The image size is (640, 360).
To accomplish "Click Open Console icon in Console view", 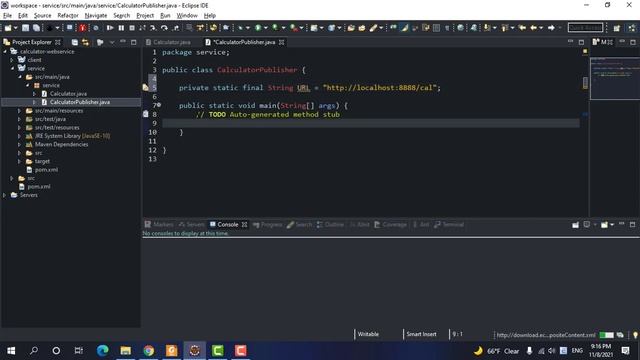I will (604, 225).
